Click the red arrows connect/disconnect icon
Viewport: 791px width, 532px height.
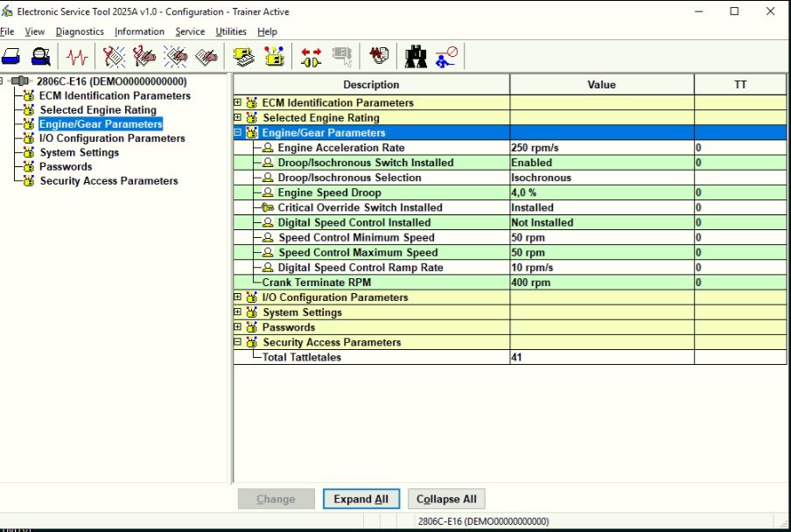311,57
